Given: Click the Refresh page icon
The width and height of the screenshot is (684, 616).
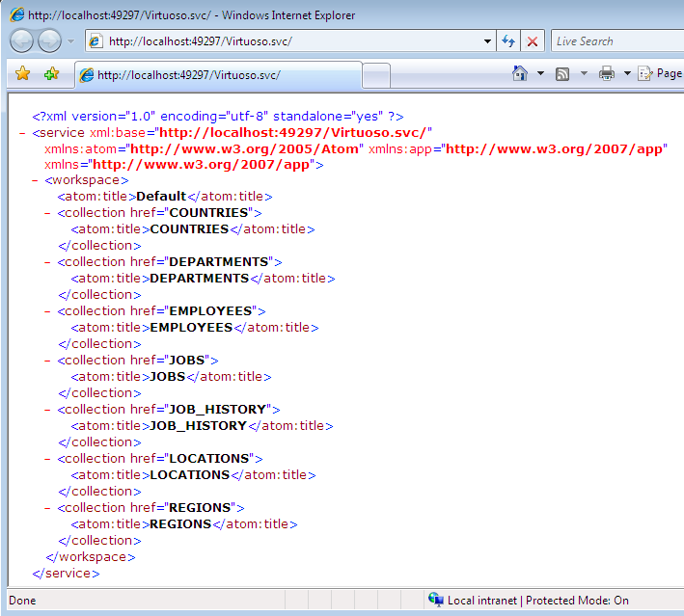Looking at the screenshot, I should 508,41.
